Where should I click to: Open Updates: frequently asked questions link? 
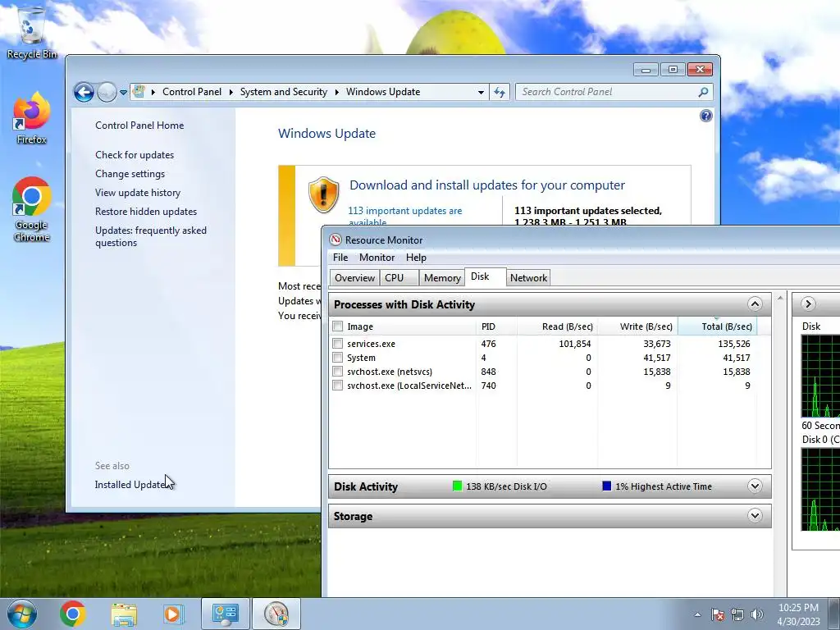[x=151, y=236]
